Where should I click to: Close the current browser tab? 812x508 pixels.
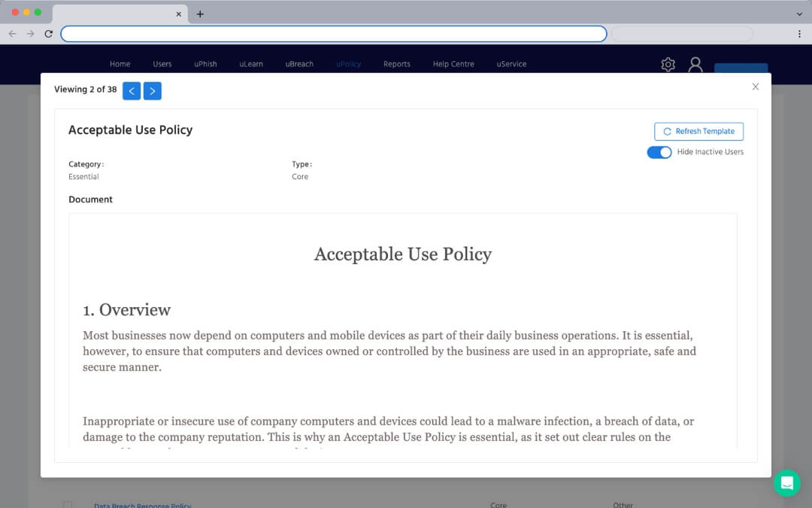179,14
